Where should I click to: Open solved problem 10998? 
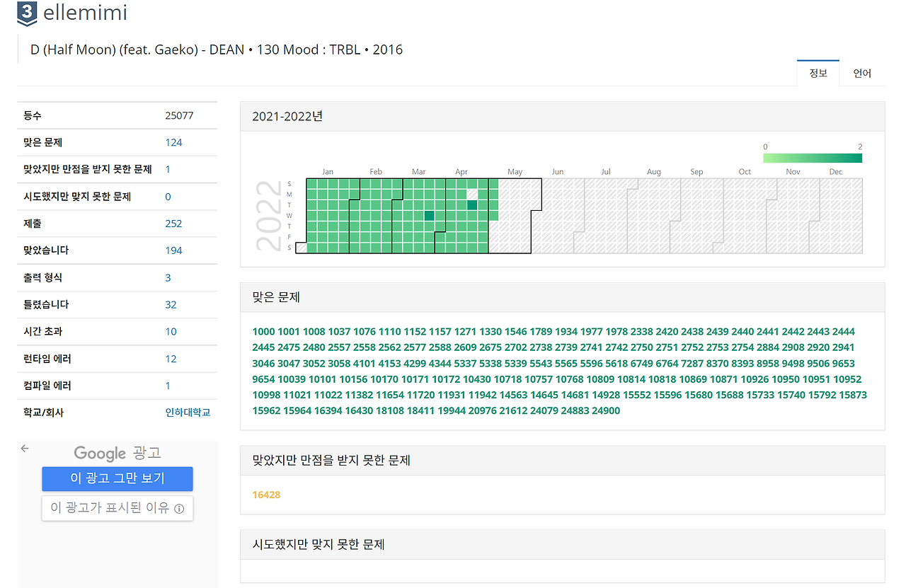266,395
